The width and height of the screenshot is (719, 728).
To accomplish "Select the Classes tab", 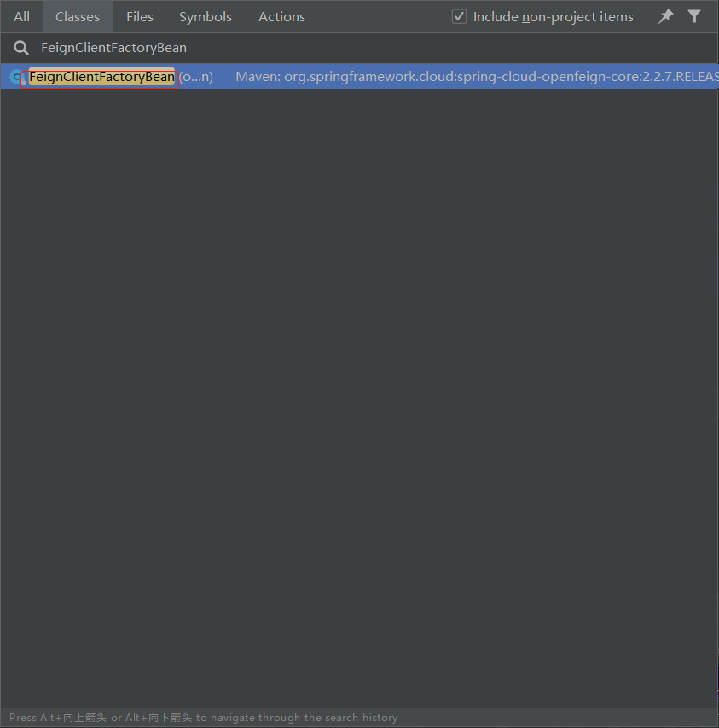I will [78, 17].
